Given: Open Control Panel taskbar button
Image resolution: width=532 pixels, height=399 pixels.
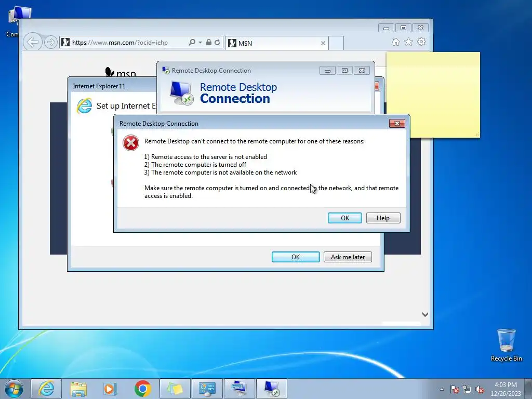Looking at the screenshot, I should pyautogui.click(x=207, y=389).
